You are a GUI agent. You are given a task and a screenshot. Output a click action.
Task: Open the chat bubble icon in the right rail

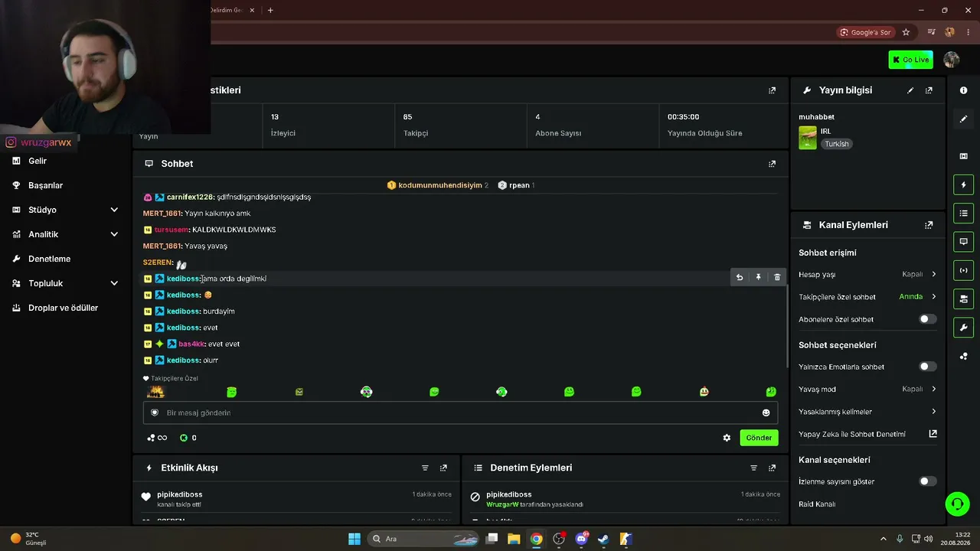(x=963, y=242)
